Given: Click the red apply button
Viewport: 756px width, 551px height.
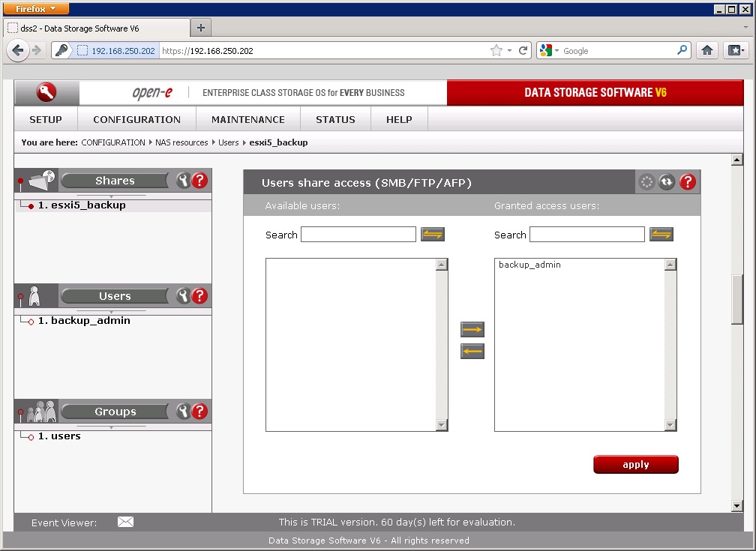Looking at the screenshot, I should (636, 464).
